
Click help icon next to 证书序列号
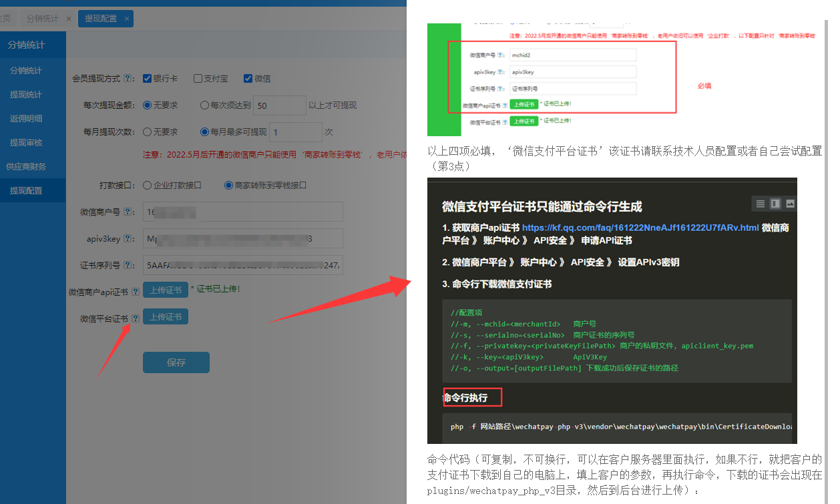click(128, 266)
